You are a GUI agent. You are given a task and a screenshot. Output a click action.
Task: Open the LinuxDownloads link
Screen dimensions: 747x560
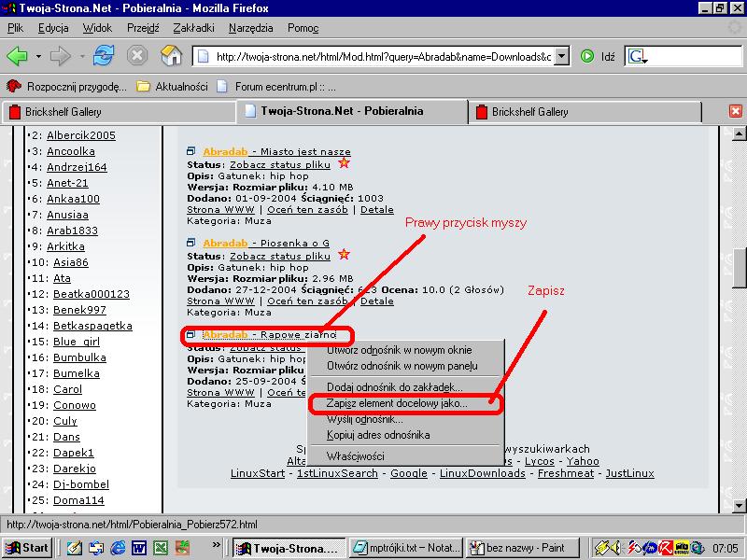tap(483, 473)
